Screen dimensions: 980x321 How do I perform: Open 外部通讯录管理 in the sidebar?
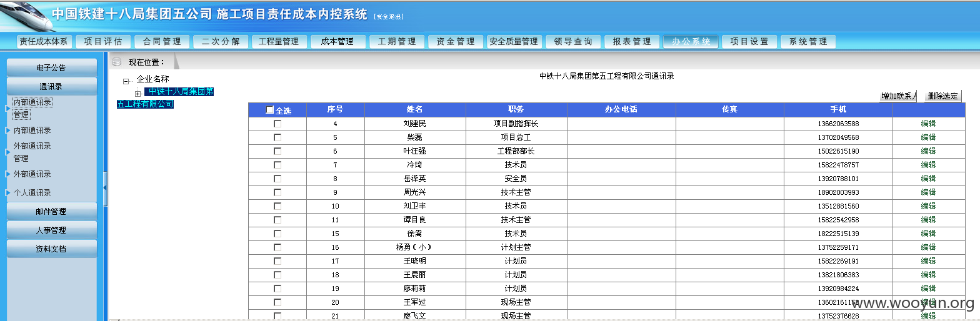pyautogui.click(x=32, y=152)
